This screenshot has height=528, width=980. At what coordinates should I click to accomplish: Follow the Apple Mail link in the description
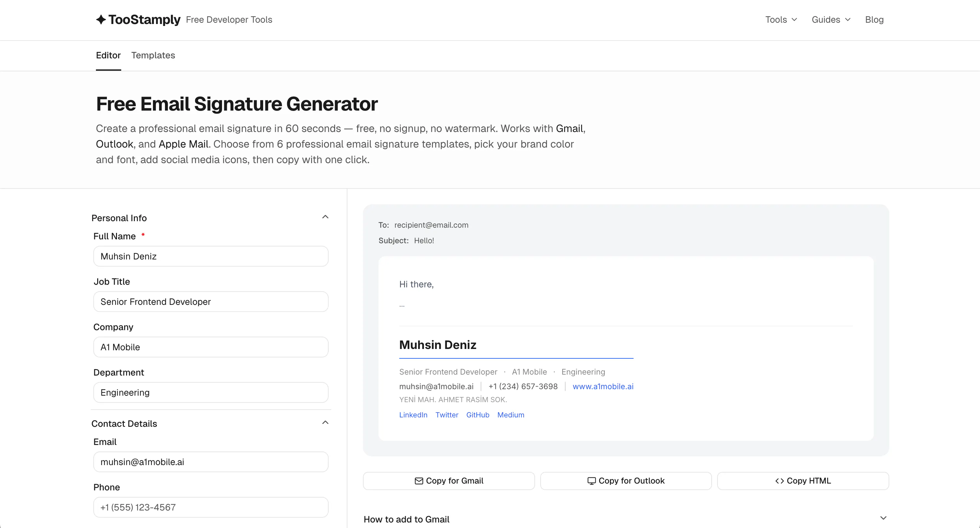(183, 144)
